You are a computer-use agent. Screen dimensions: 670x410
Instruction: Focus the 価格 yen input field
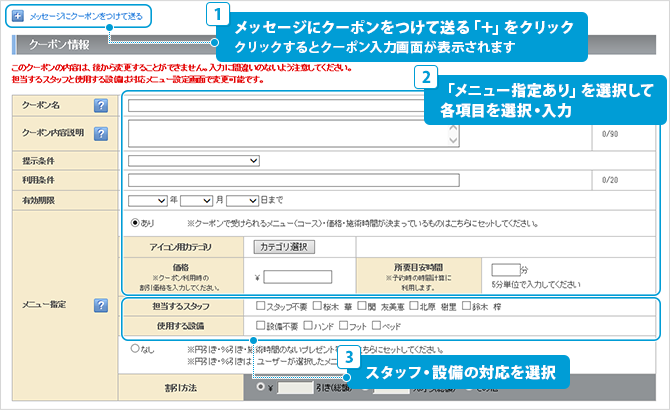pyautogui.click(x=297, y=277)
